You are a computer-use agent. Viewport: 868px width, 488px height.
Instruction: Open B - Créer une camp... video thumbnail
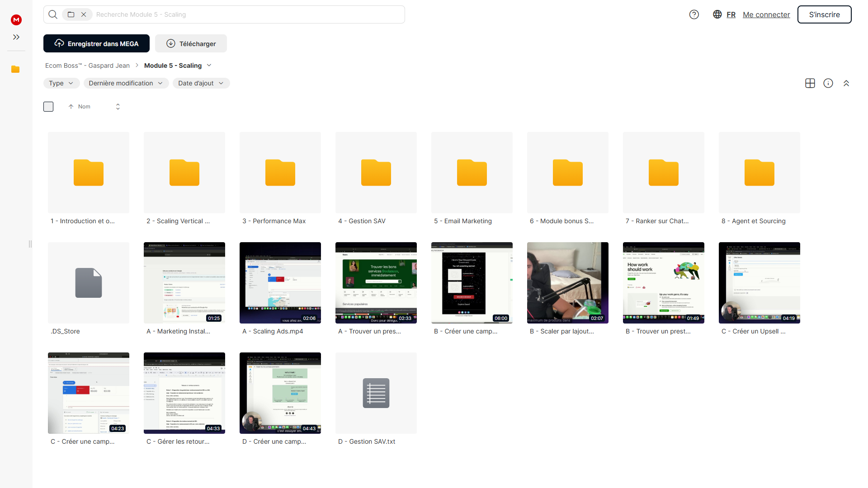(472, 283)
